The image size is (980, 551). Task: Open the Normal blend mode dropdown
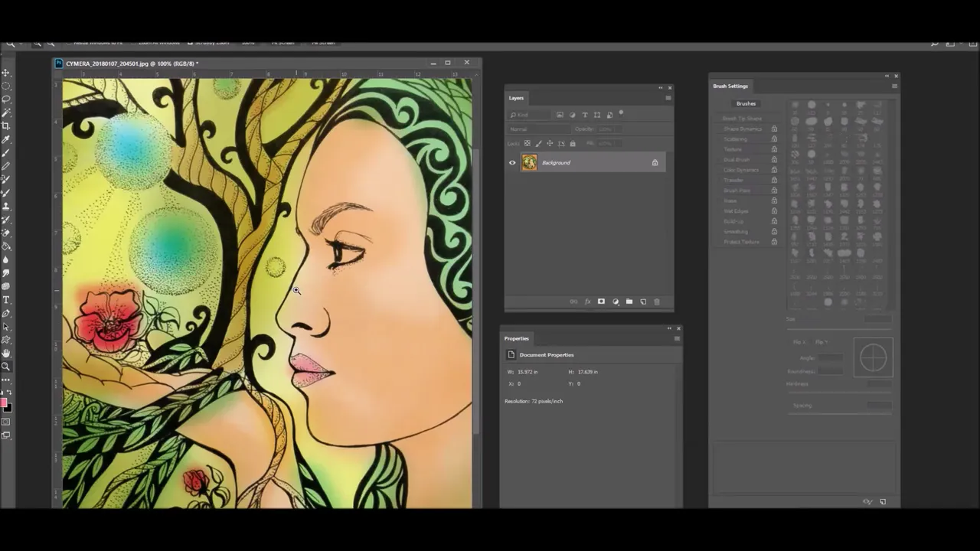(x=539, y=129)
